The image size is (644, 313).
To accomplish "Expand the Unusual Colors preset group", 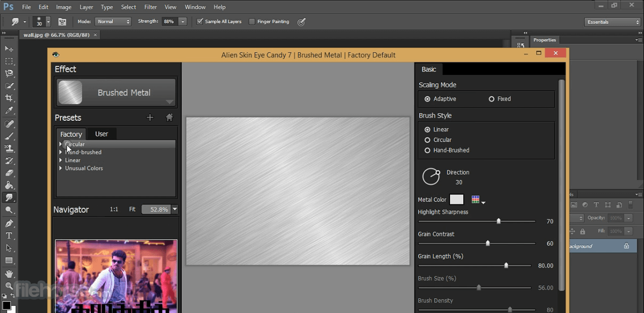I will [x=60, y=168].
